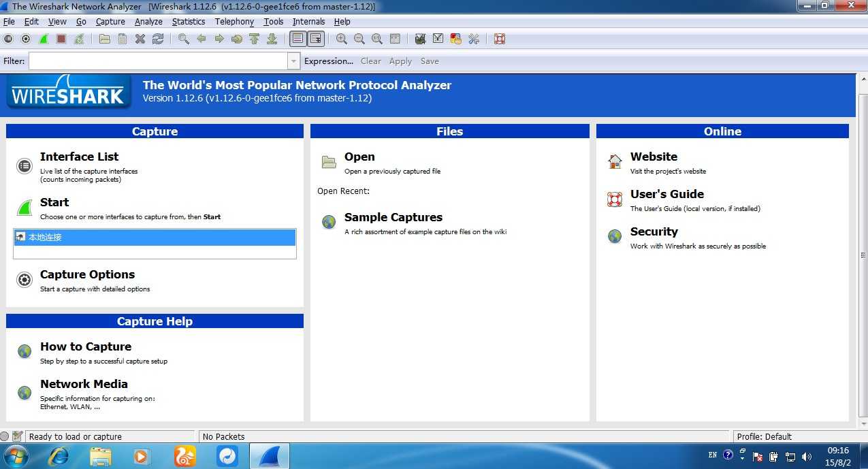Click the Resize all columns icon
The image size is (868, 469).
coord(394,39)
